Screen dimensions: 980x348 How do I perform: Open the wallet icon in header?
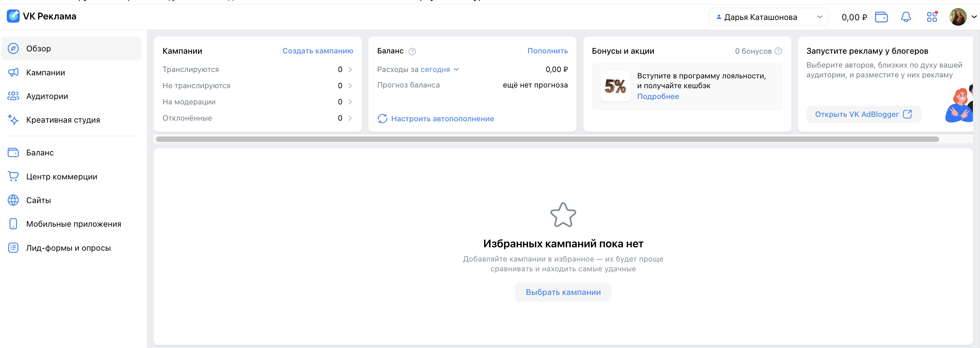pos(881,17)
